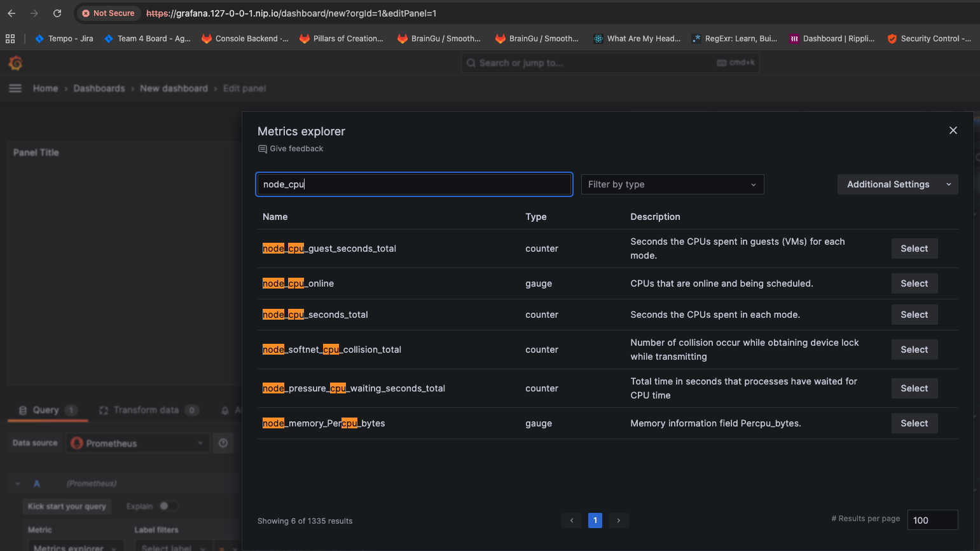The image size is (980, 551).
Task: Click node_cpu_online metric name text
Action: [x=298, y=283]
